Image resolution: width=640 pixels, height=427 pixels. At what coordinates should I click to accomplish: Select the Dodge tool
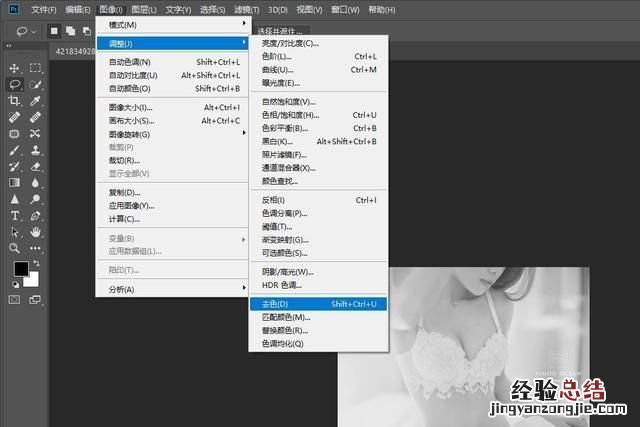[35, 199]
